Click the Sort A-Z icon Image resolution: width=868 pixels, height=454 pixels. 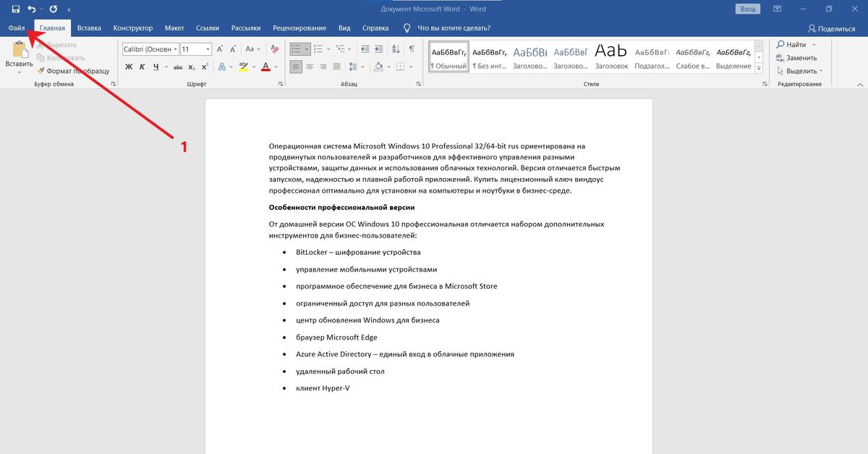tap(396, 49)
